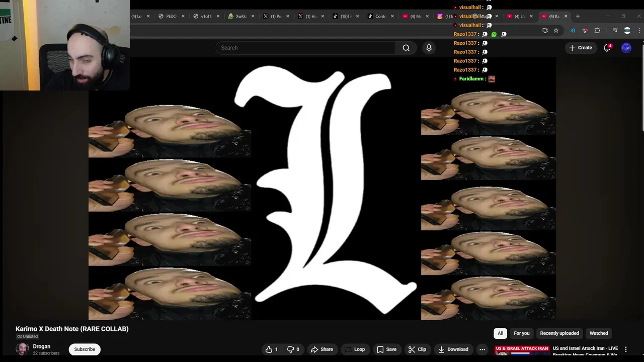Close the XwKk tab
The height and width of the screenshot is (362, 644).
point(253,16)
